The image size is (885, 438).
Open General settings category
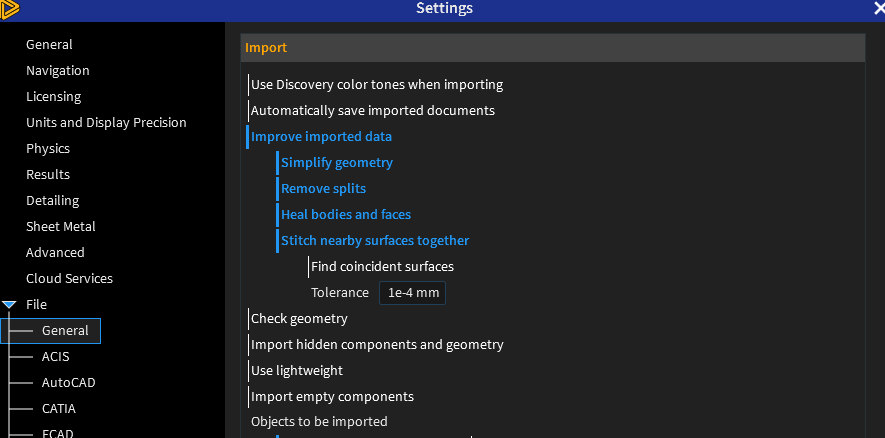49,45
